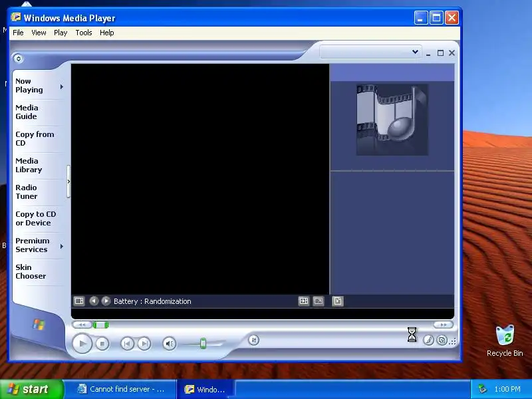532x399 pixels.
Task: Minimize the inner player frame
Action: (x=428, y=53)
